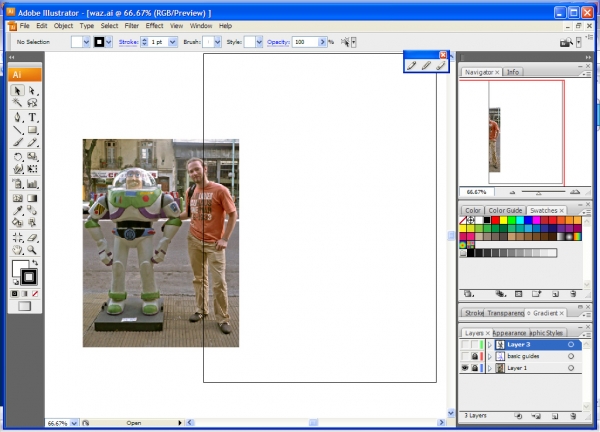
Task: Swap fill and stroke colors arrow
Action: [35, 262]
